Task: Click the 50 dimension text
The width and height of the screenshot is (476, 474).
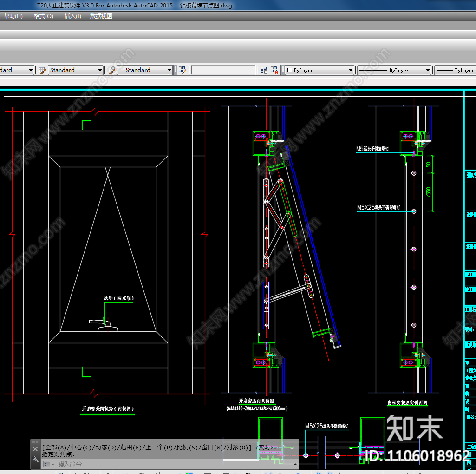Action: point(428,165)
